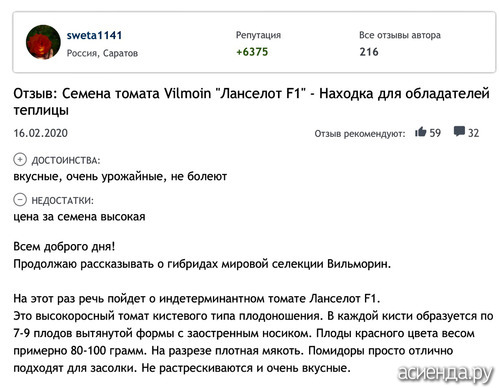
Task: Click the ДОСТОИНСТВА heading text
Action: click(66, 160)
